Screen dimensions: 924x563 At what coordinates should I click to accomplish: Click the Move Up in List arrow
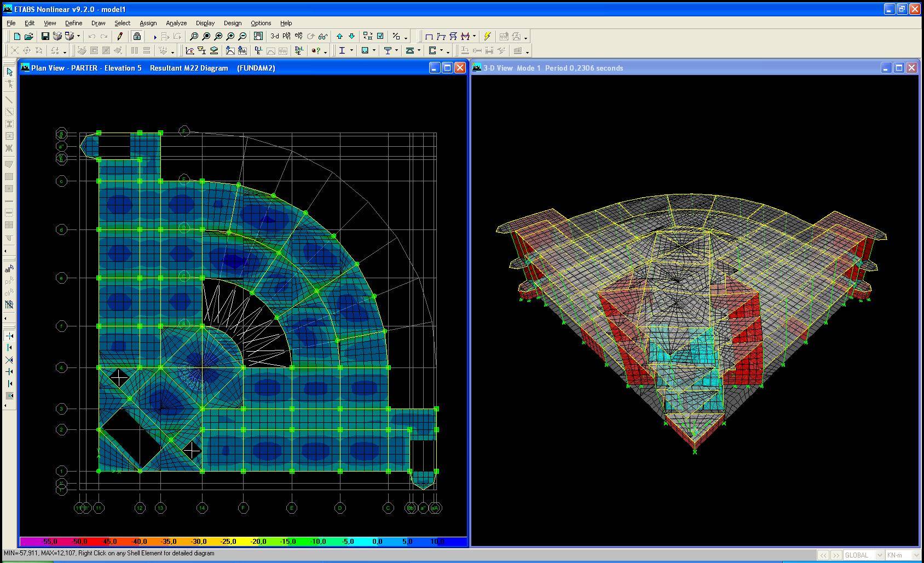pos(339,37)
